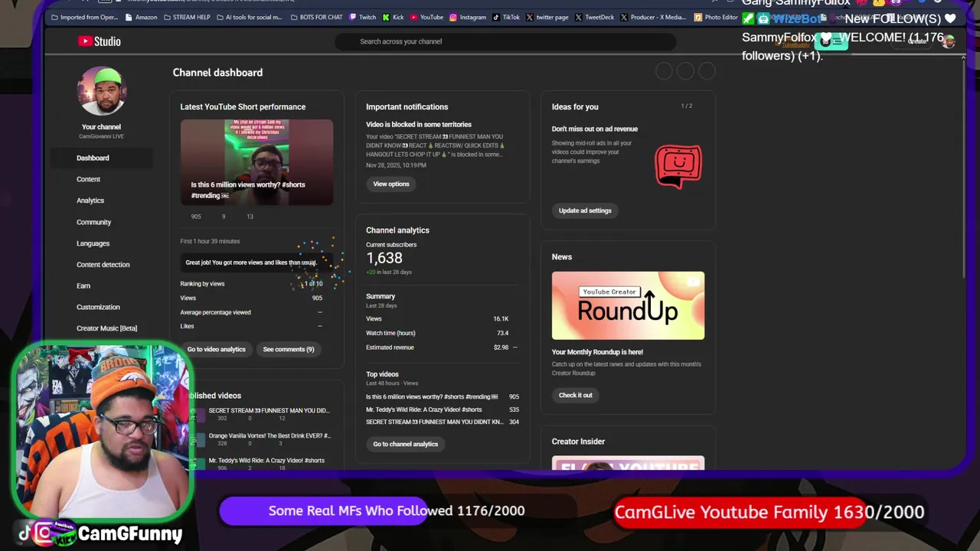Click Go to channel analytics button
This screenshot has width=980, height=551.
click(x=406, y=444)
